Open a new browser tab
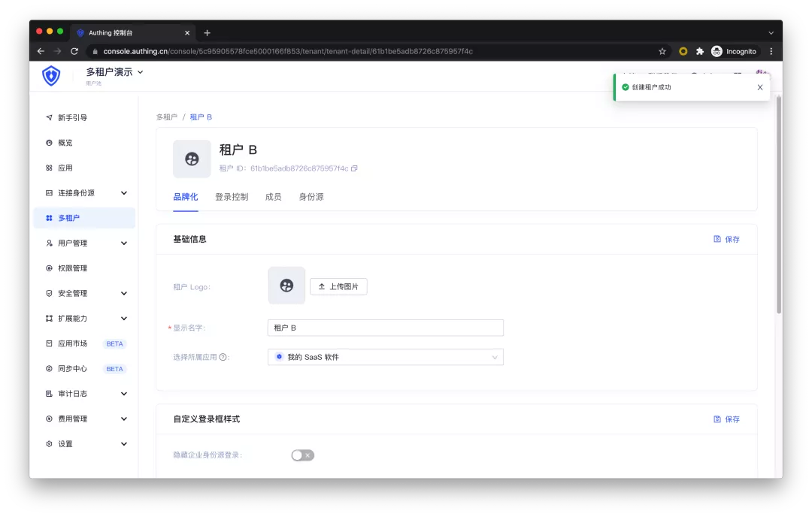Image resolution: width=812 pixels, height=517 pixels. [x=208, y=32]
